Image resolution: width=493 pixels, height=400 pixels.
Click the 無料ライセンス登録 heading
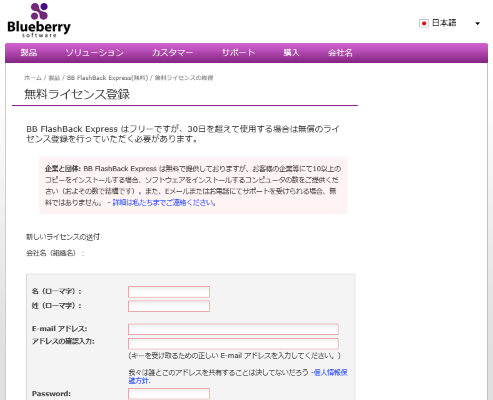pos(77,94)
